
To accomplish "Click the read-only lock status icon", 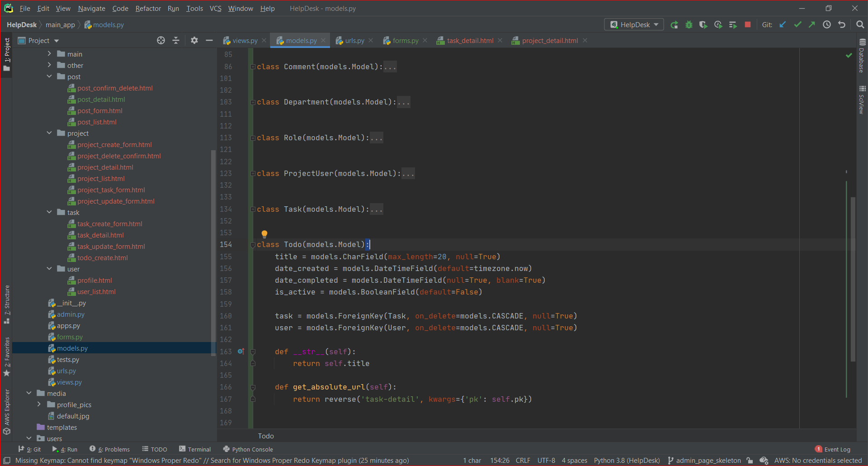I will pos(750,461).
